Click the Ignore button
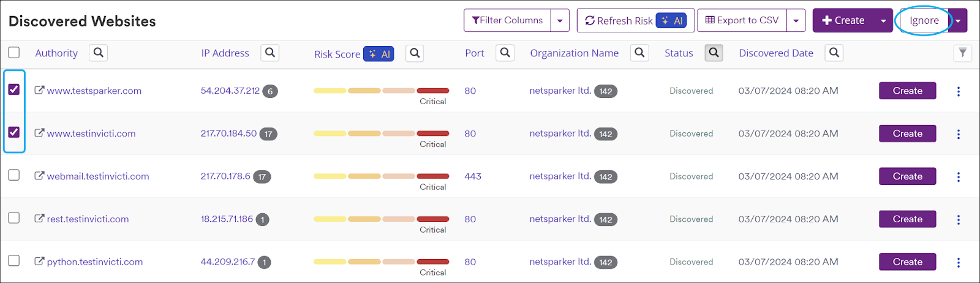The height and width of the screenshot is (283, 980). [x=924, y=21]
